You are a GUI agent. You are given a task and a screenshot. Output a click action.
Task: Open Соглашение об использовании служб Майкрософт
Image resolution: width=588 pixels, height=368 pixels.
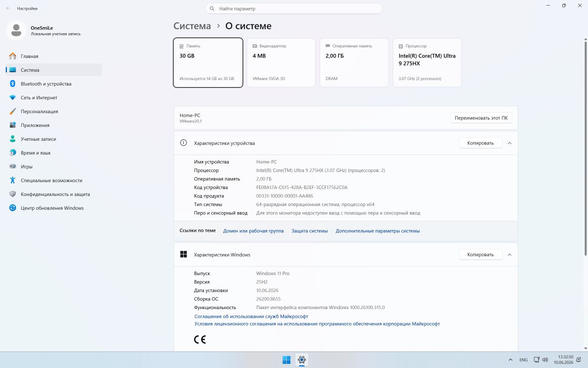pyautogui.click(x=251, y=316)
